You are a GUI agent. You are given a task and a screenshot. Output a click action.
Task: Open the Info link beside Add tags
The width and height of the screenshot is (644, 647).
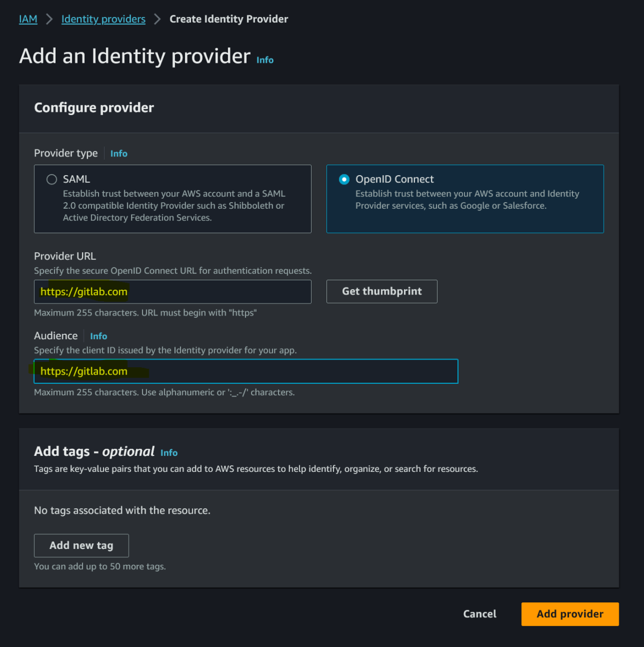[169, 453]
